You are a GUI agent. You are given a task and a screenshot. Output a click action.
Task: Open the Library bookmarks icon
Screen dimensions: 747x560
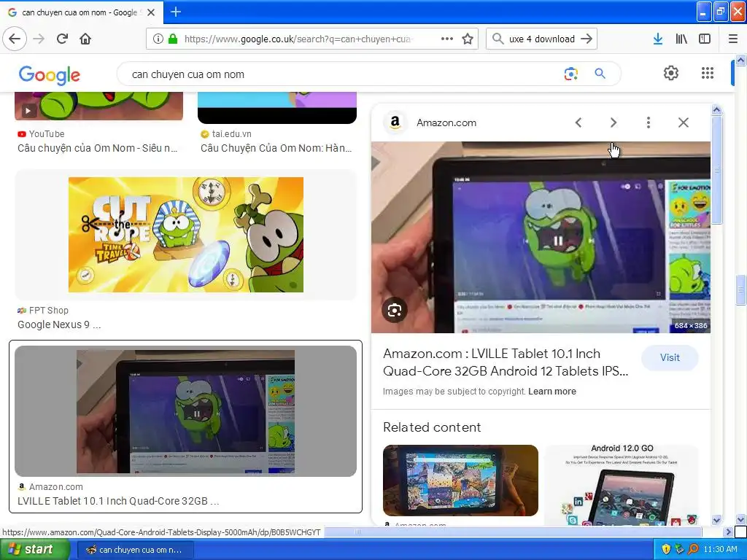point(681,39)
